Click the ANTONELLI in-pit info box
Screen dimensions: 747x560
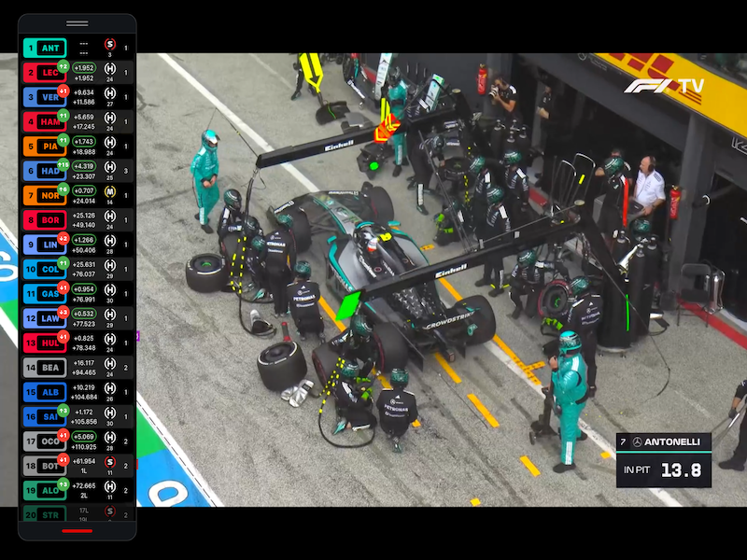coord(664,460)
